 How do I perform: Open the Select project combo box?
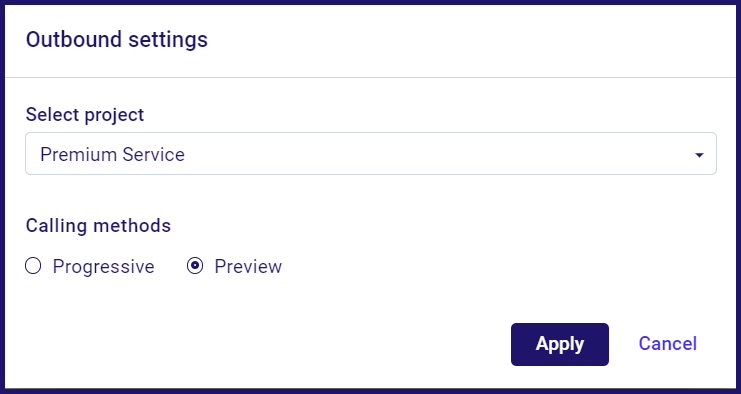click(x=370, y=154)
